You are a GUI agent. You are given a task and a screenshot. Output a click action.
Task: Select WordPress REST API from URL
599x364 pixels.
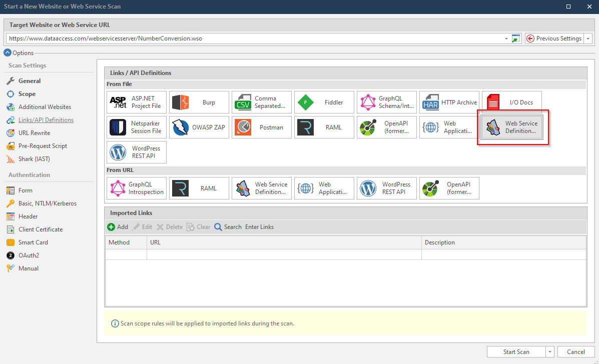tap(386, 188)
